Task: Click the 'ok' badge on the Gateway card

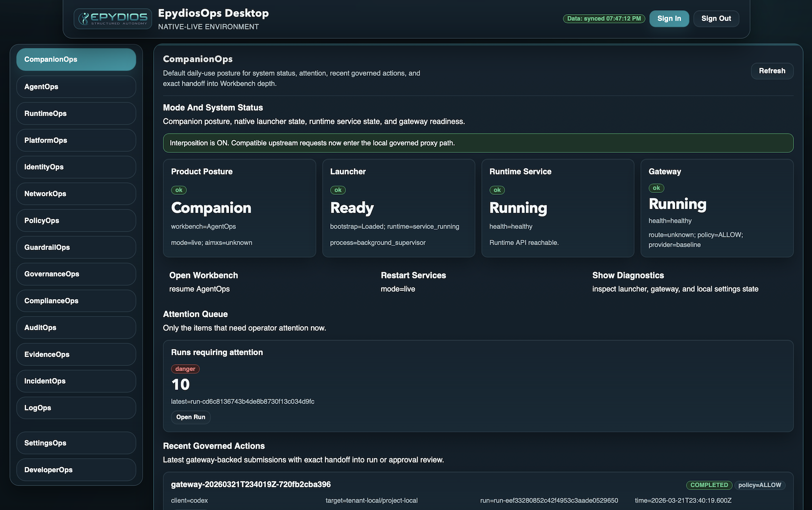Action: pyautogui.click(x=656, y=188)
